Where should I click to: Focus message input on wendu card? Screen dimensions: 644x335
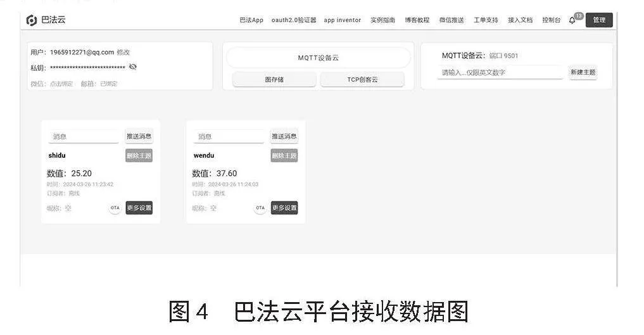(229, 137)
